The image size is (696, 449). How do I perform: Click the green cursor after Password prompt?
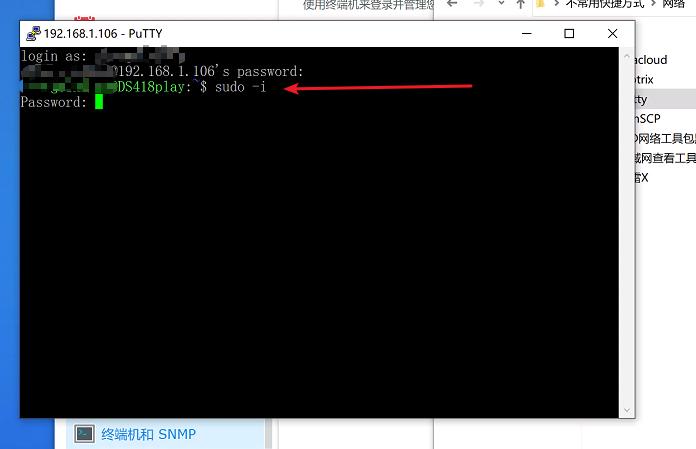pos(99,102)
